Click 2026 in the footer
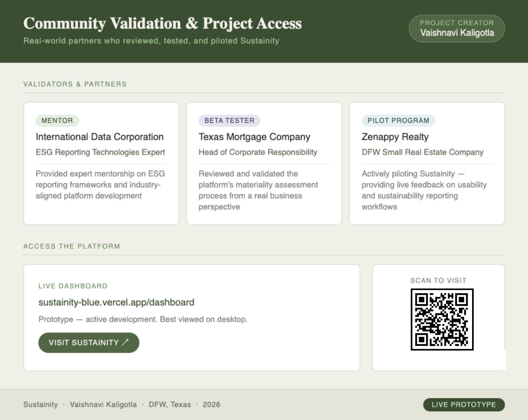The image size is (528, 420). (211, 405)
